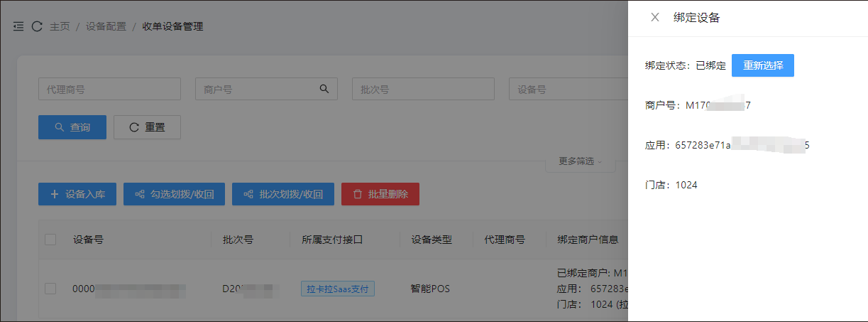The image size is (868, 322).
Task: Open 批次划拨/收回 action
Action: pyautogui.click(x=282, y=194)
